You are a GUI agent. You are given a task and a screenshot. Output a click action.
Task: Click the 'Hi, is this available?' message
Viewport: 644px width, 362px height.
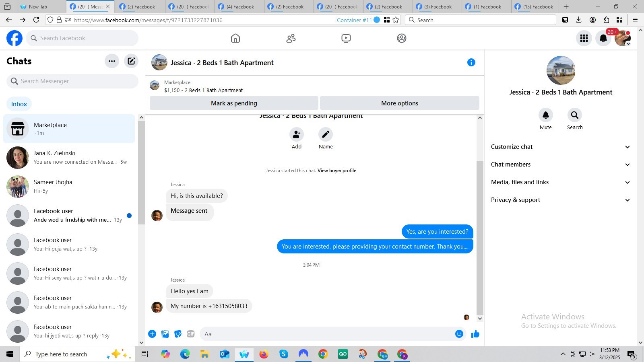tap(196, 196)
